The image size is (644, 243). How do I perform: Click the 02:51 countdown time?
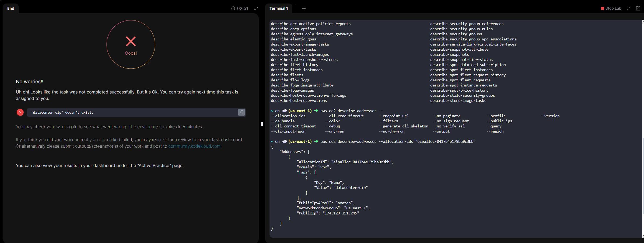[243, 8]
